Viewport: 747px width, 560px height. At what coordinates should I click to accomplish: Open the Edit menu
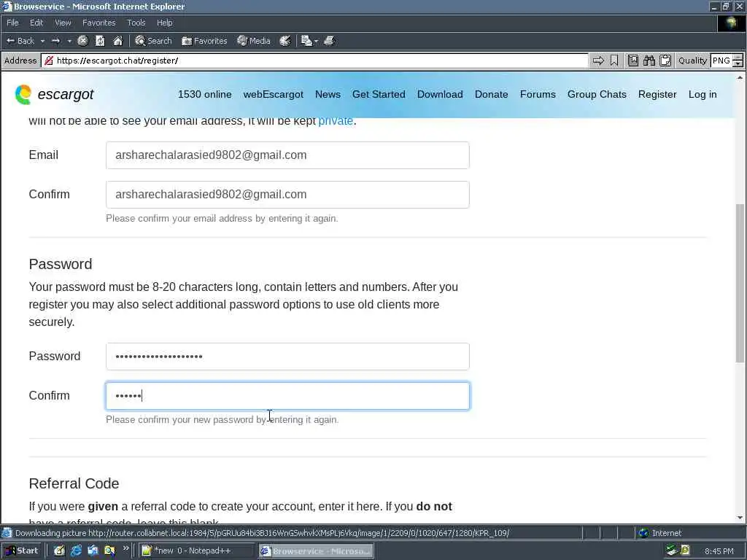pyautogui.click(x=36, y=23)
